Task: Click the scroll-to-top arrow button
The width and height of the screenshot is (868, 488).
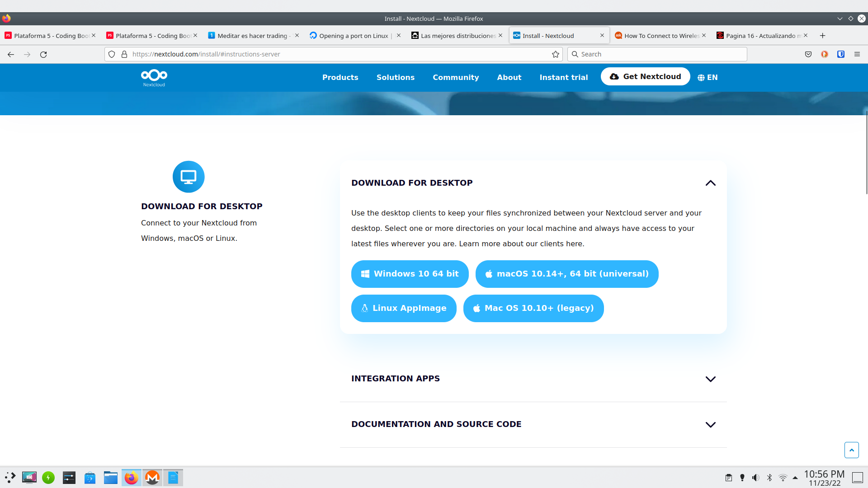Action: point(851,450)
